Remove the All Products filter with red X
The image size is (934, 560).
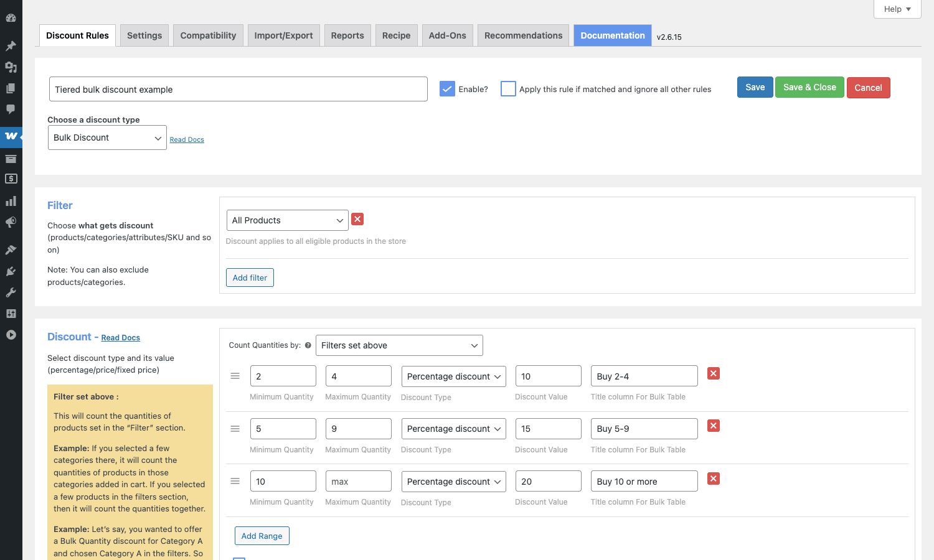point(357,219)
